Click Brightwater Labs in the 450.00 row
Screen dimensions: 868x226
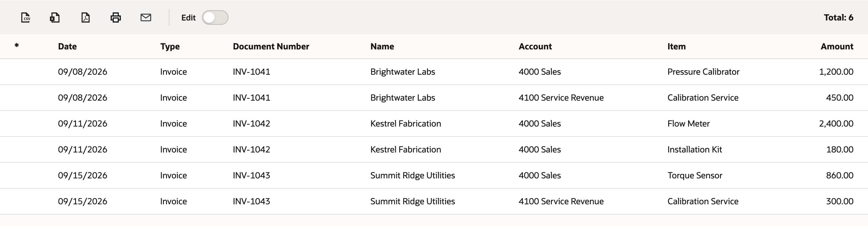[403, 98]
